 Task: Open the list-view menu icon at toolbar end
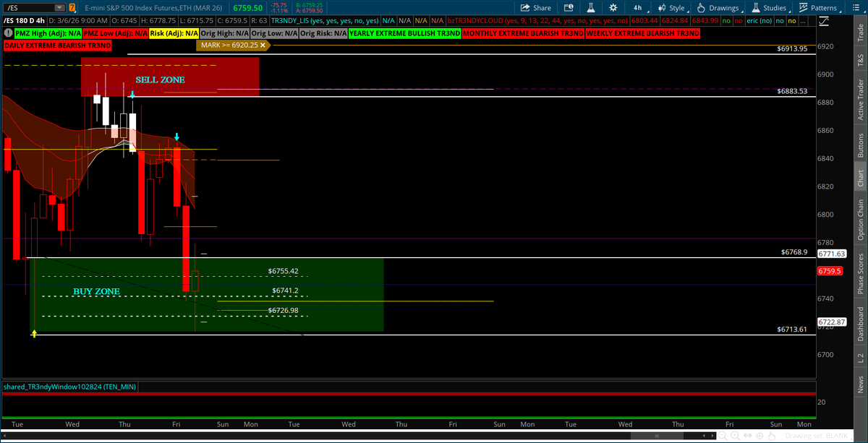tap(856, 7)
